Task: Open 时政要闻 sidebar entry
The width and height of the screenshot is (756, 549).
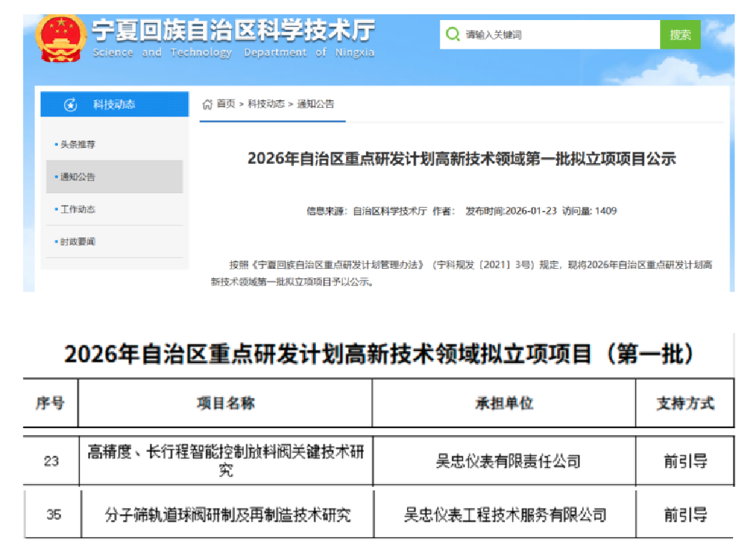Action: point(78,242)
